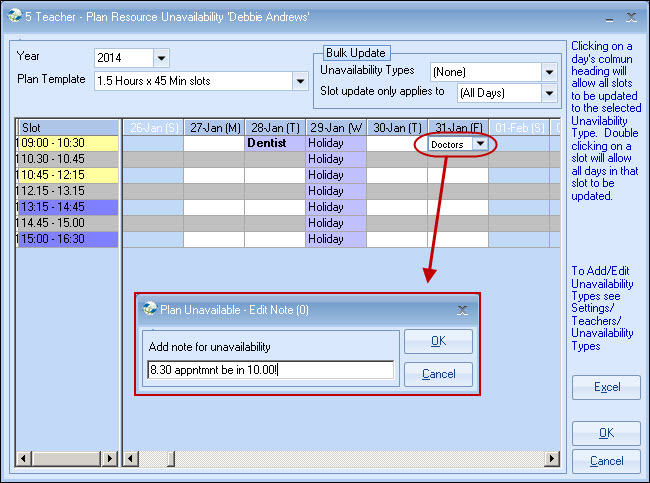Click the right arrow of horizontal scrollbar

tap(551, 459)
